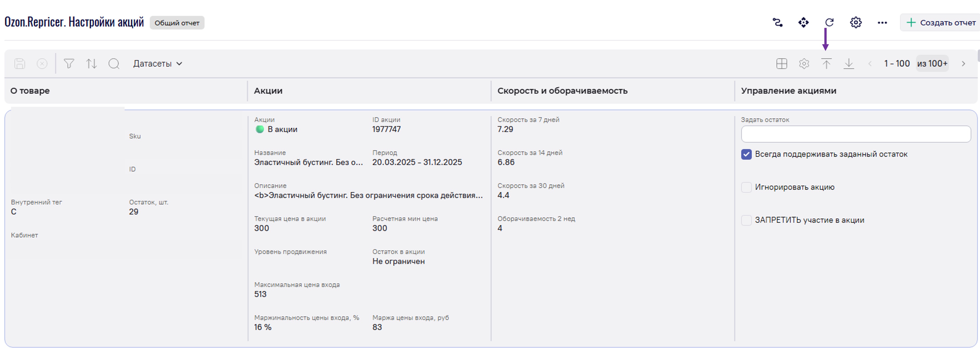Click the table grid layout icon

coord(781,64)
